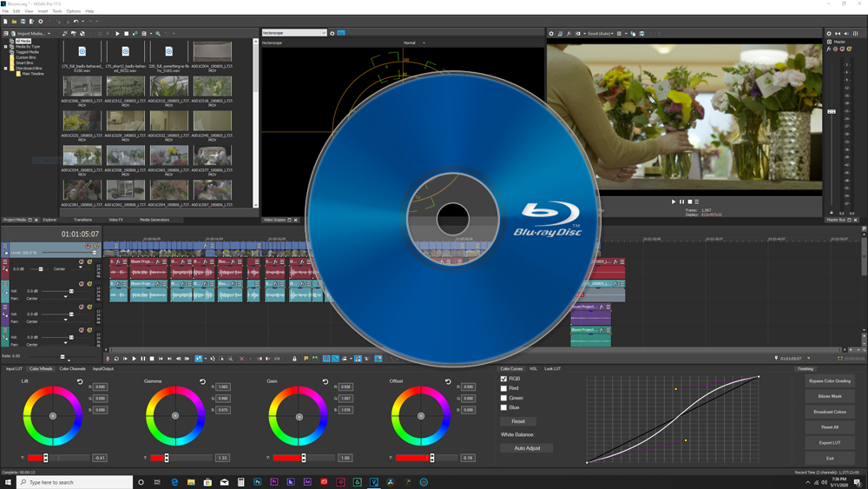
Task: Play the timeline from transport bar
Action: 134,359
